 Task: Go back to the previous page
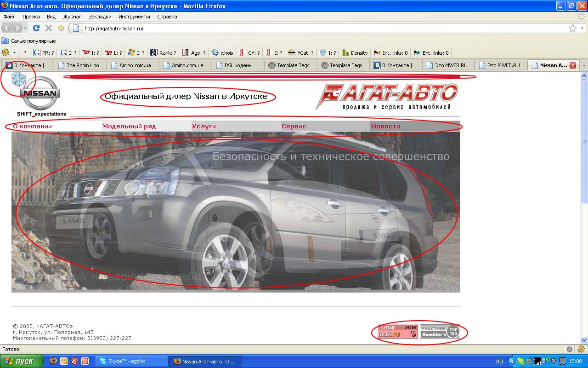tap(7, 28)
